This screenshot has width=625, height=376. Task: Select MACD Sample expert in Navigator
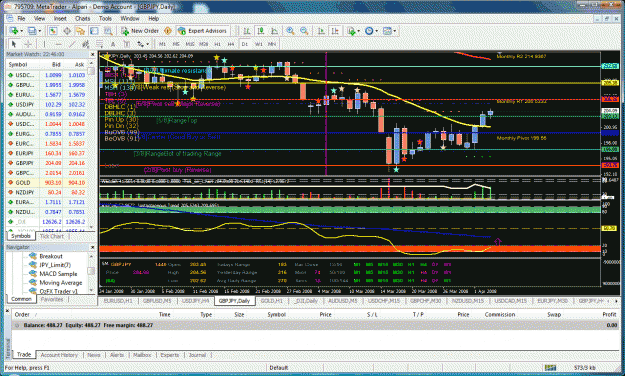click(58, 274)
